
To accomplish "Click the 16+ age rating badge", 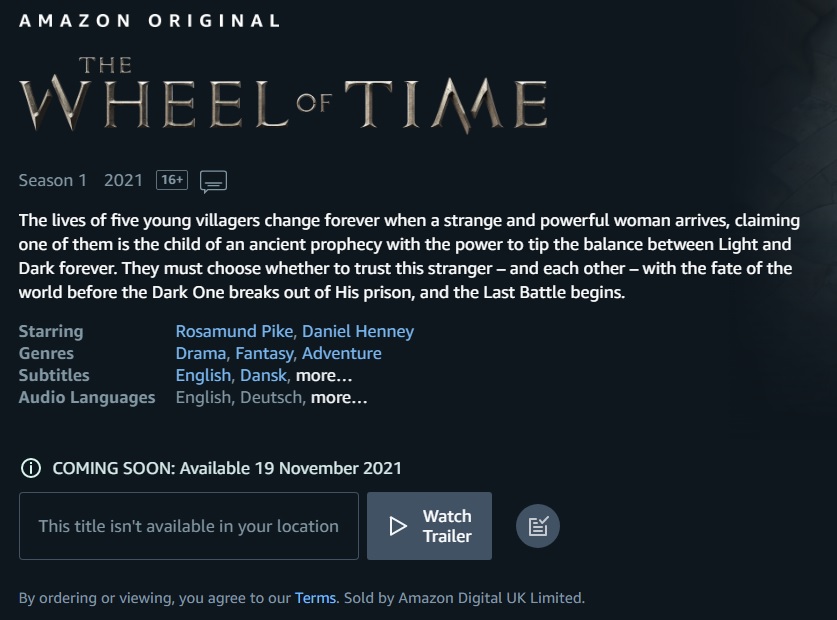I will pos(172,180).
